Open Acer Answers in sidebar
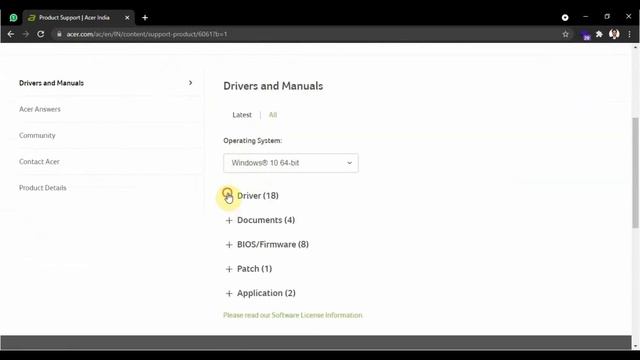Image resolution: width=640 pixels, height=360 pixels. (x=40, y=109)
